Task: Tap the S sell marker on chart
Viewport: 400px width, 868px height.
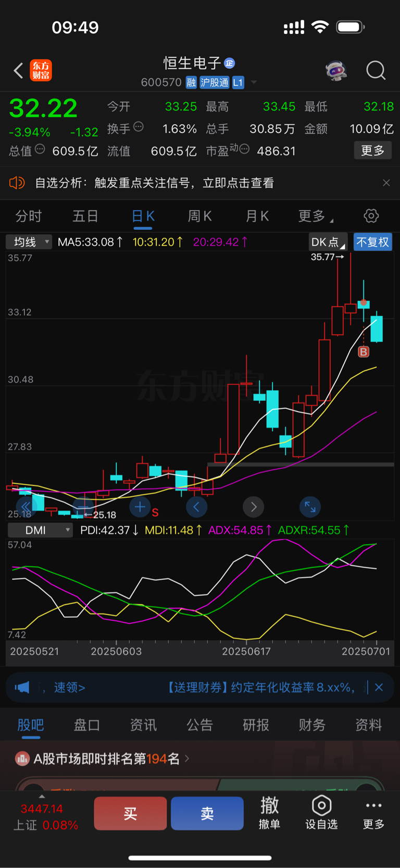Action: click(155, 512)
